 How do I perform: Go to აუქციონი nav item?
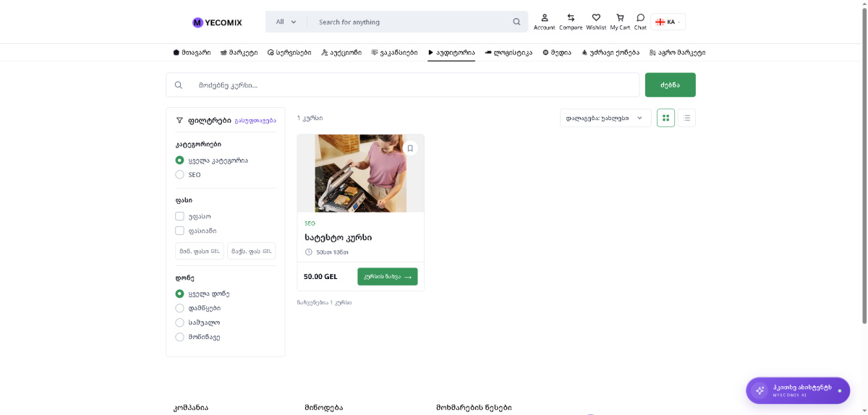pyautogui.click(x=341, y=52)
